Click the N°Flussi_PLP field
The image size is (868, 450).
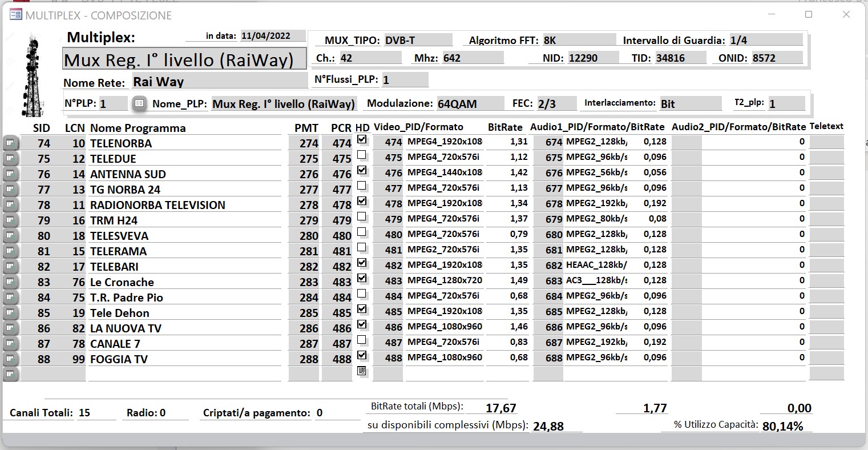(405, 80)
